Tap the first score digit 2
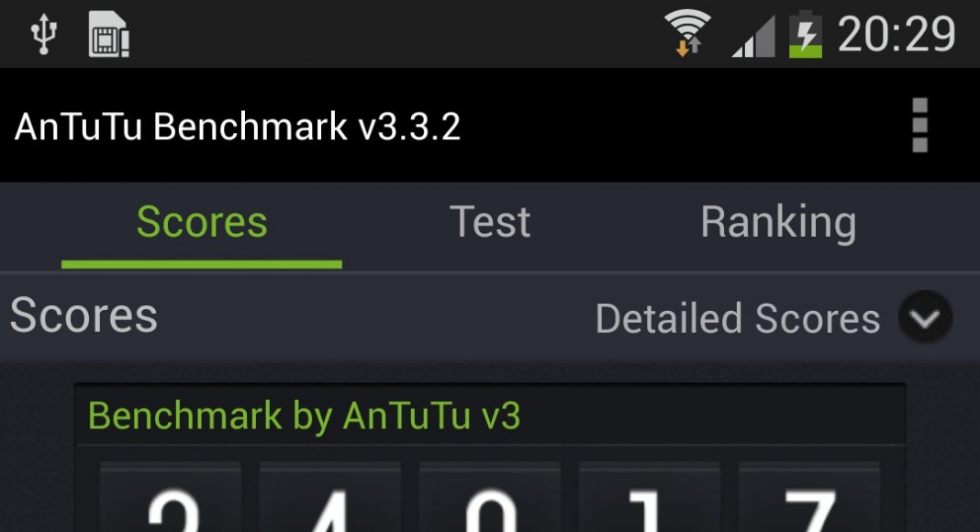 click(x=171, y=498)
